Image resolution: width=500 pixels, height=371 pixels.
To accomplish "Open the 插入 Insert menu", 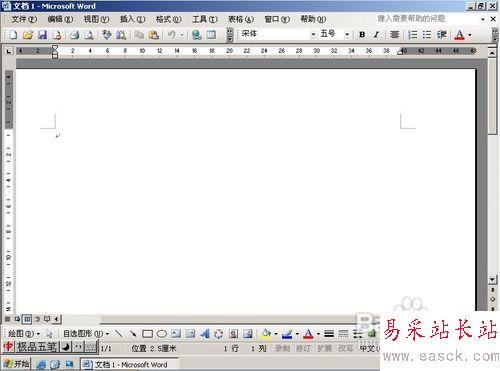I will (133, 19).
